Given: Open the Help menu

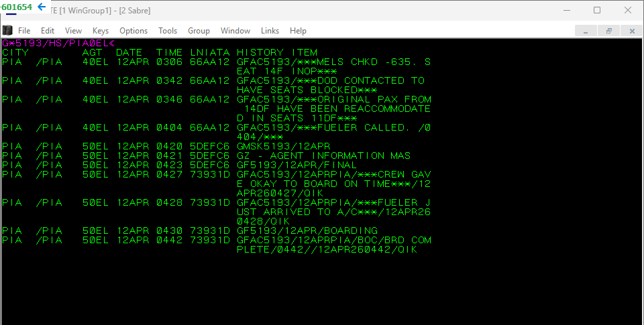Looking at the screenshot, I should click(298, 31).
